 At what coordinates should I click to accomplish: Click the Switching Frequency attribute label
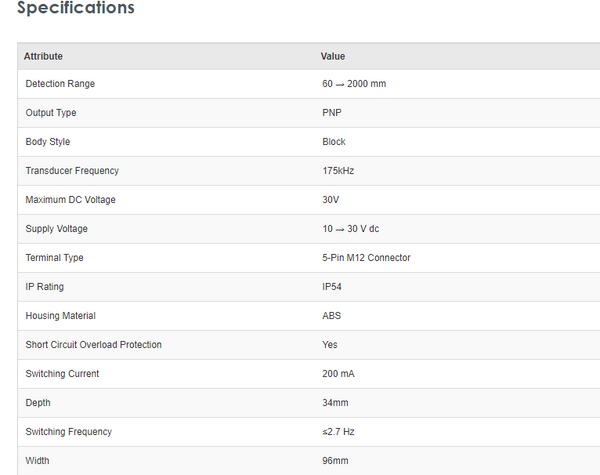point(69,432)
